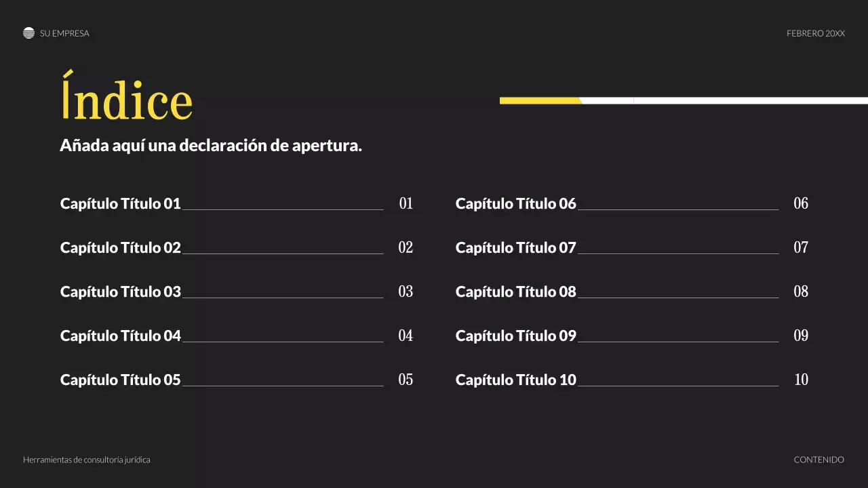Select the FEBRERO 20XX date text

click(x=815, y=33)
